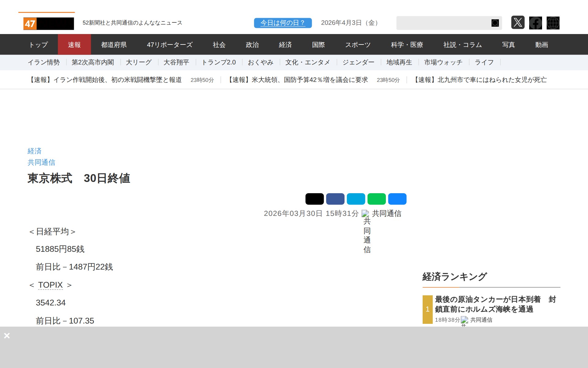Viewport: 588px width, 368px height.
Task: Click the 47NEWS site logo
Action: [x=48, y=24]
